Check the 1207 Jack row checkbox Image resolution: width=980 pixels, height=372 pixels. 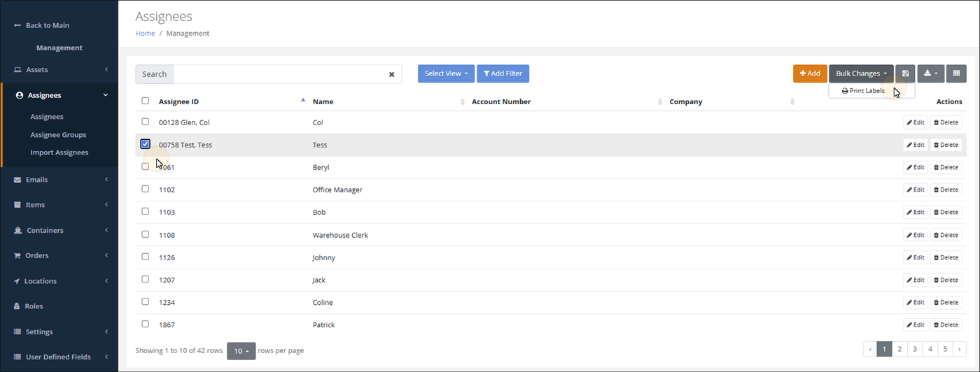click(x=146, y=279)
